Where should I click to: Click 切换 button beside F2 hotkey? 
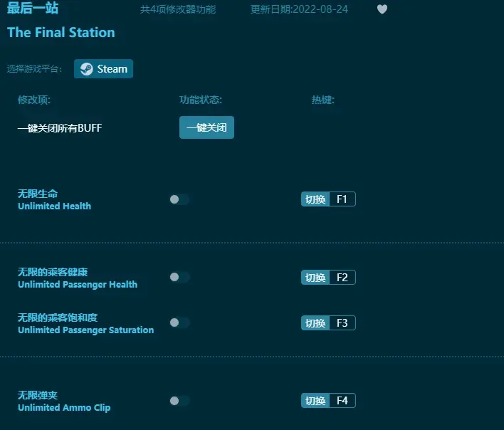coord(315,278)
